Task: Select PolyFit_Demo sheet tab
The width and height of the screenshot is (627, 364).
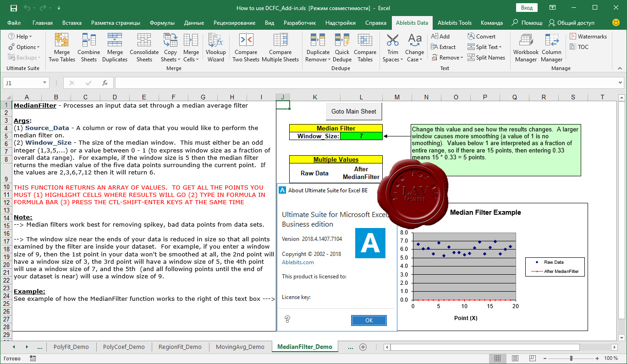Action: point(71,347)
